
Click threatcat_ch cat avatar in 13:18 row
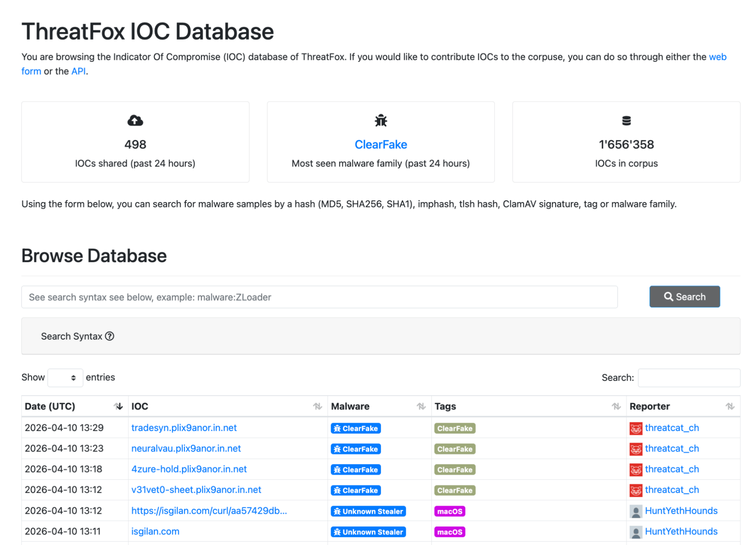[x=636, y=470]
